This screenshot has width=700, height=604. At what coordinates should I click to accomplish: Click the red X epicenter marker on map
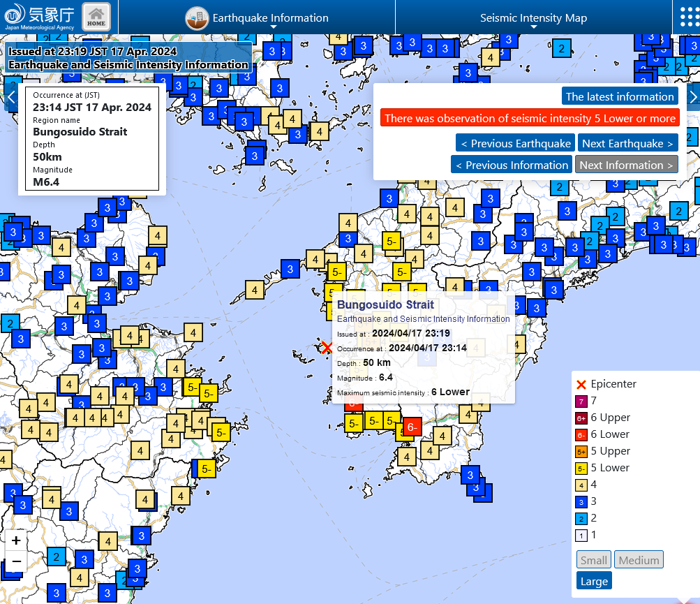pyautogui.click(x=327, y=347)
